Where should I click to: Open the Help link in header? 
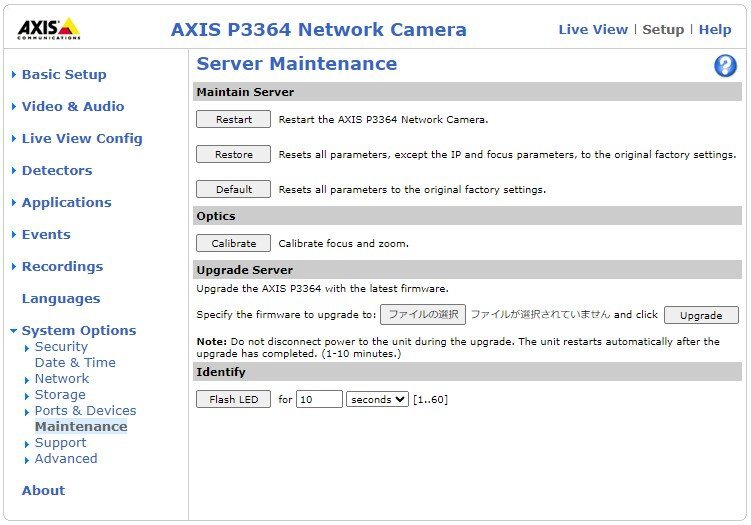715,29
